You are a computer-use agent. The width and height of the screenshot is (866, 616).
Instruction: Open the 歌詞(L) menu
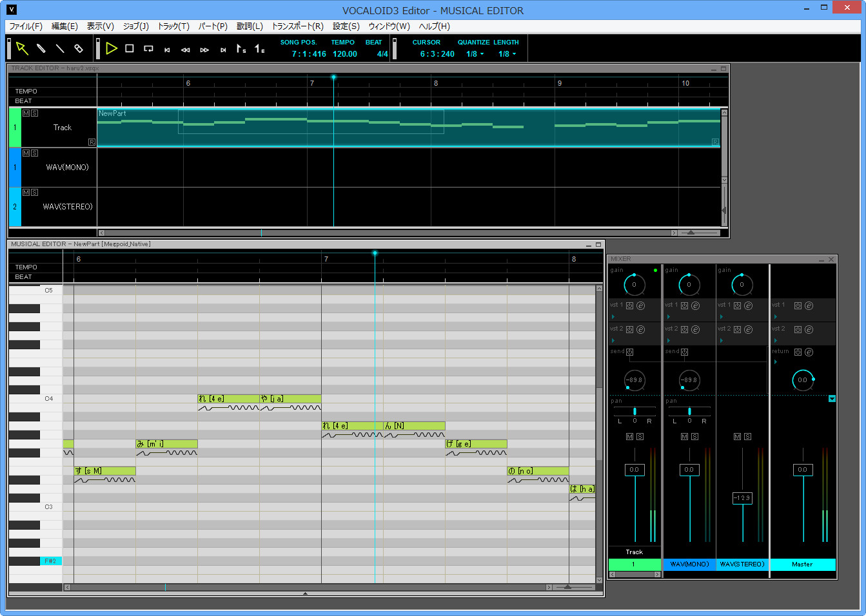(250, 26)
